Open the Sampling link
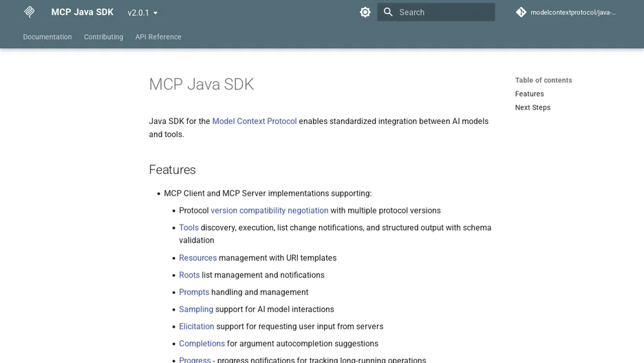Image resolution: width=644 pixels, height=363 pixels. click(196, 309)
